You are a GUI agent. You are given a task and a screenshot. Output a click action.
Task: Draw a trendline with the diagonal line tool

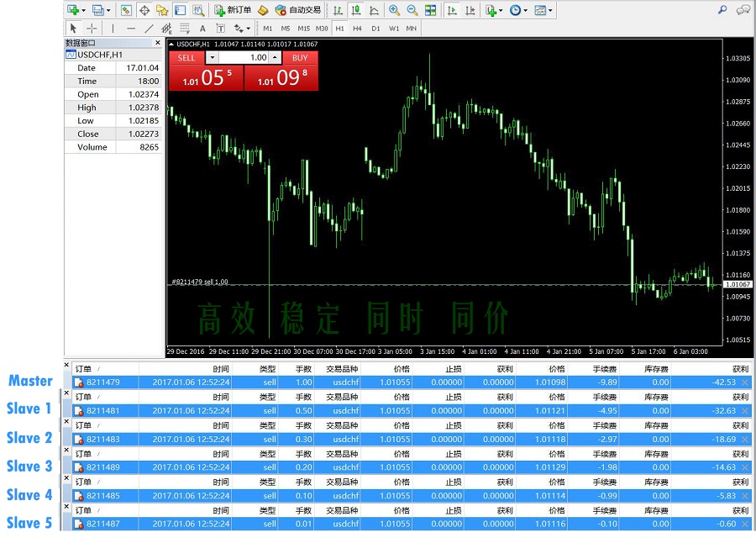click(x=150, y=29)
